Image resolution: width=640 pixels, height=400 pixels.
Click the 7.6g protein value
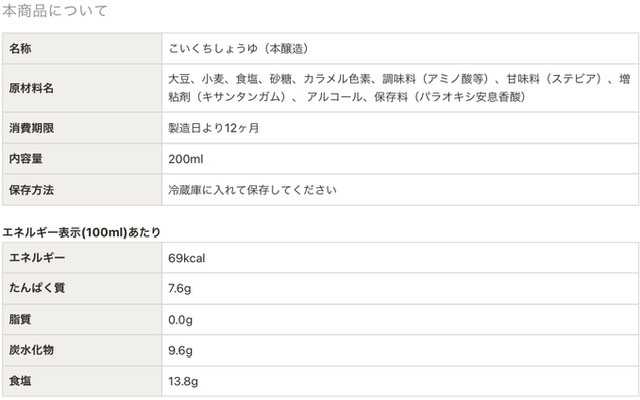coord(180,289)
